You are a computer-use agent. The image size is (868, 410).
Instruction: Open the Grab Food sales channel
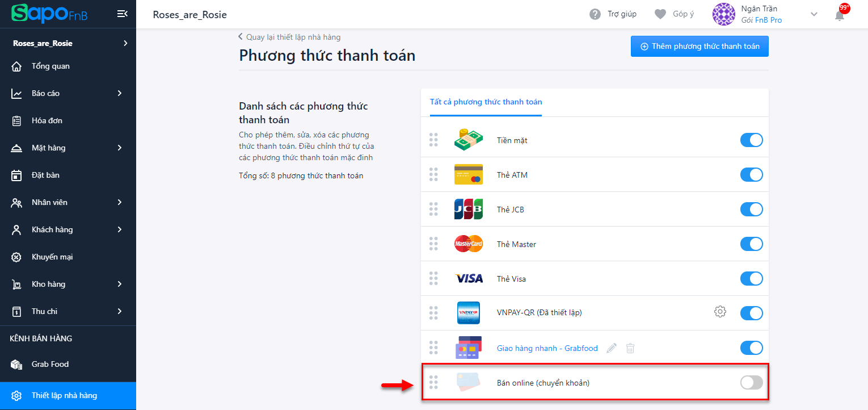pyautogui.click(x=50, y=364)
